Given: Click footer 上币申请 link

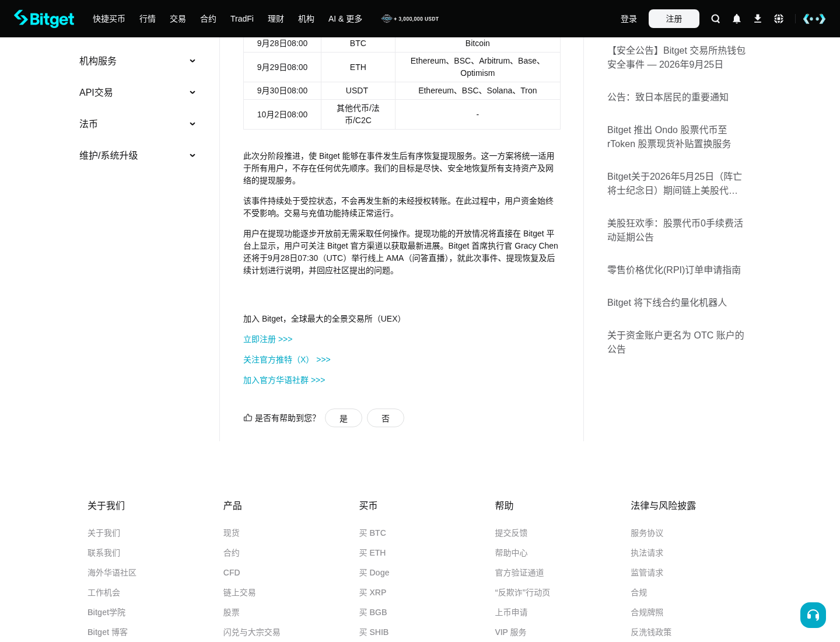Looking at the screenshot, I should point(512,612).
